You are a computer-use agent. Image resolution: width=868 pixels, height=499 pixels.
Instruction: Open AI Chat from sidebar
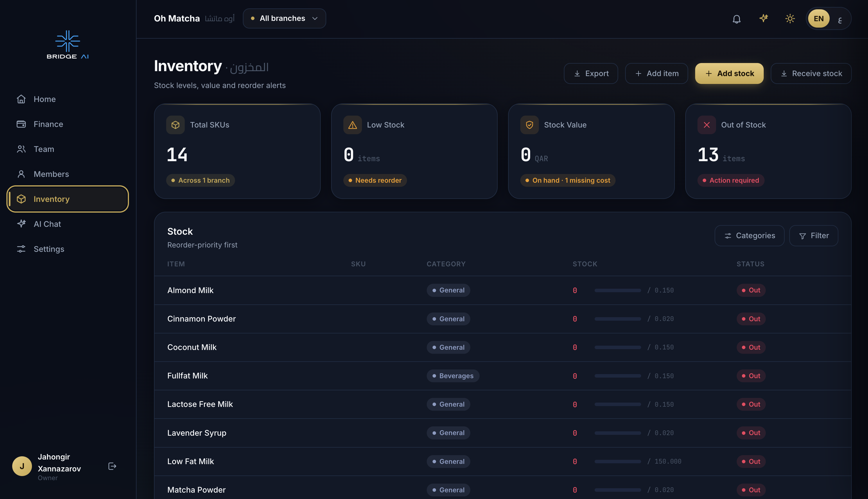click(68, 224)
